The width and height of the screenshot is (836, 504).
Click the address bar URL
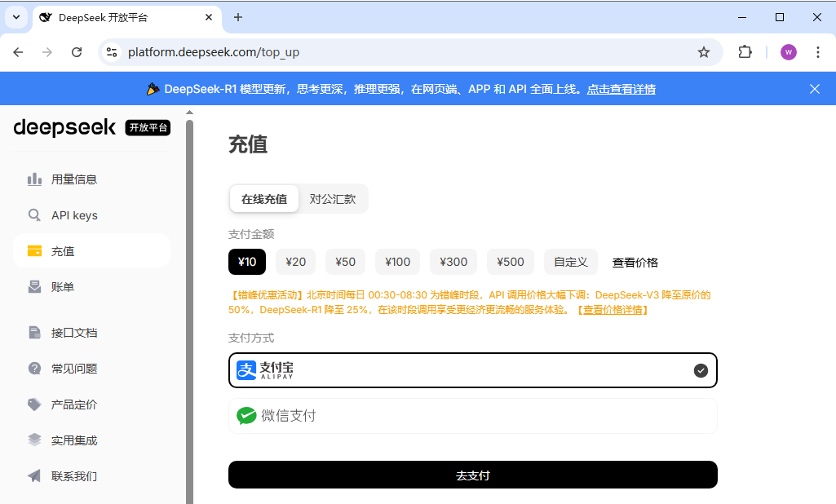point(213,52)
